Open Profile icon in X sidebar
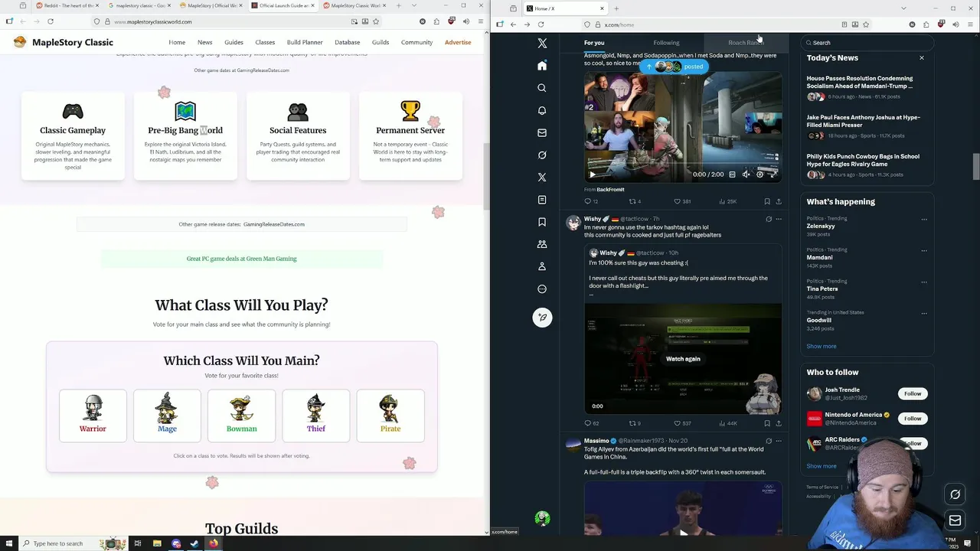The width and height of the screenshot is (980, 551). point(542,266)
